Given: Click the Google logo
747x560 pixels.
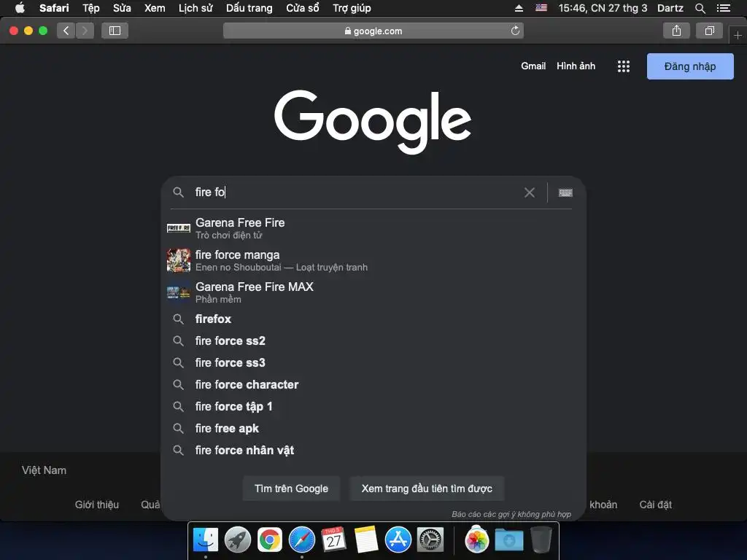Looking at the screenshot, I should (x=373, y=122).
